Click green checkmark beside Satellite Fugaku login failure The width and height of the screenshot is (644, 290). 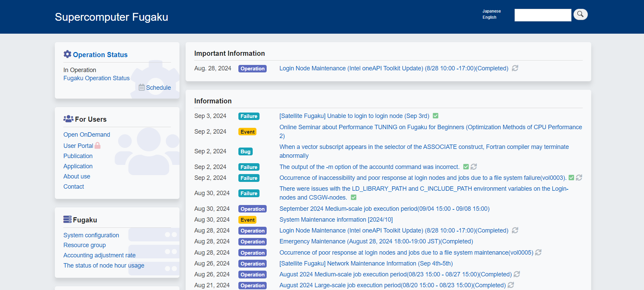click(435, 116)
